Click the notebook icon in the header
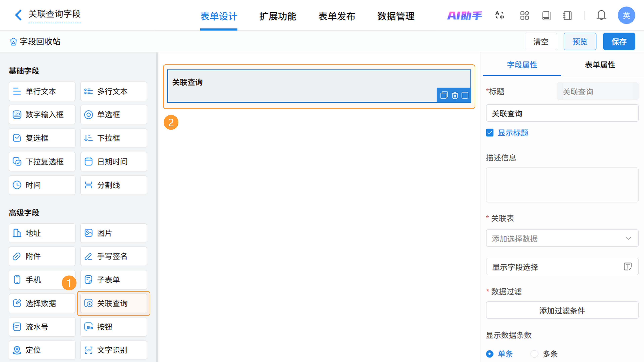 (x=567, y=15)
